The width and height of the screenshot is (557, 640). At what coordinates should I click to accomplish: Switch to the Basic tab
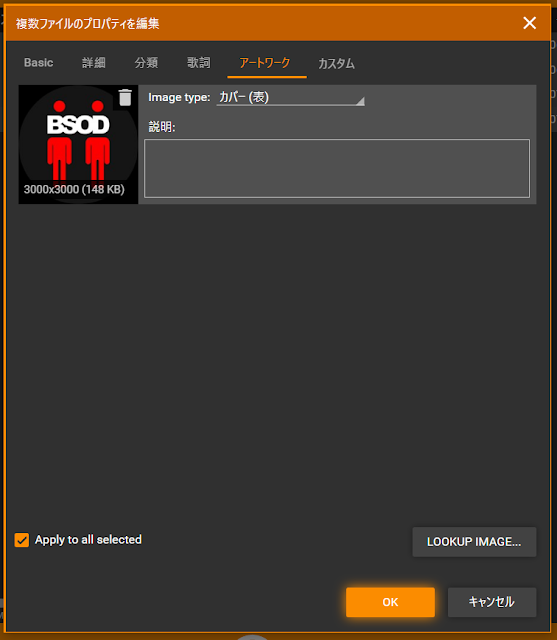click(38, 63)
